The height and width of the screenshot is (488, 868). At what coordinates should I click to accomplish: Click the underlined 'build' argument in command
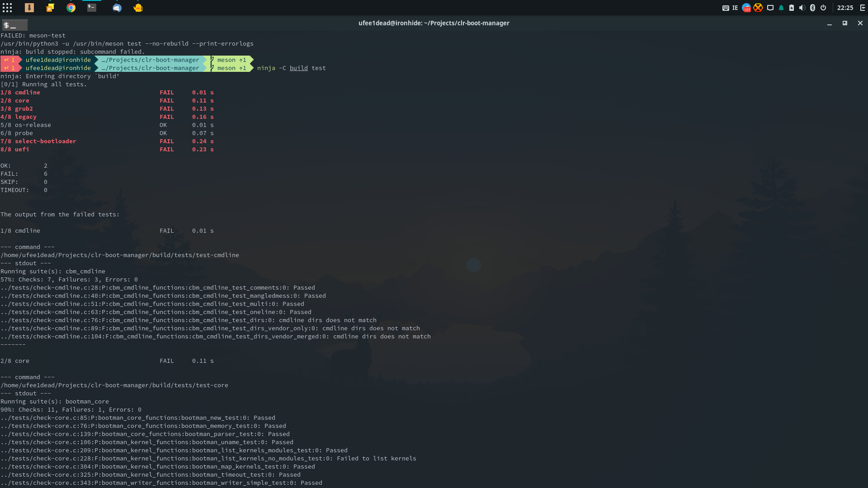[298, 68]
